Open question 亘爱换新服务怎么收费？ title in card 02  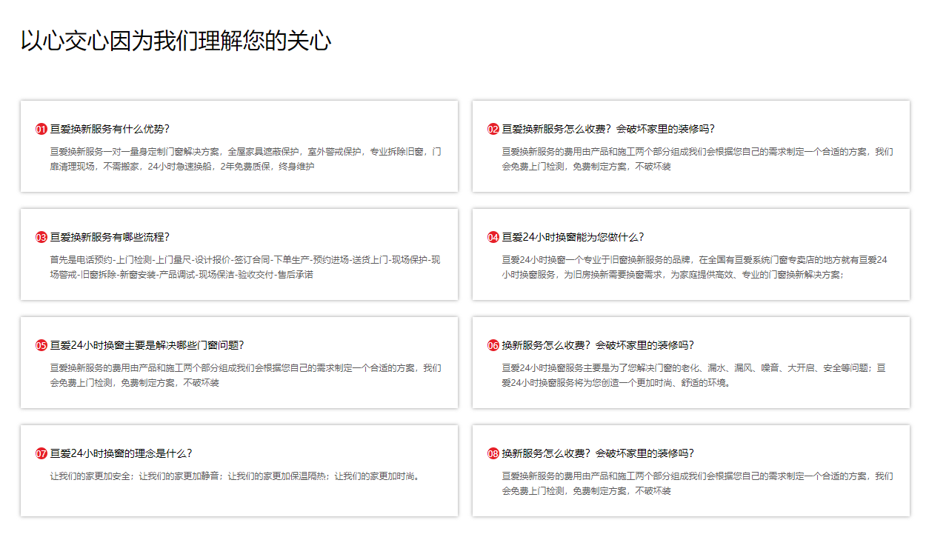(608, 129)
